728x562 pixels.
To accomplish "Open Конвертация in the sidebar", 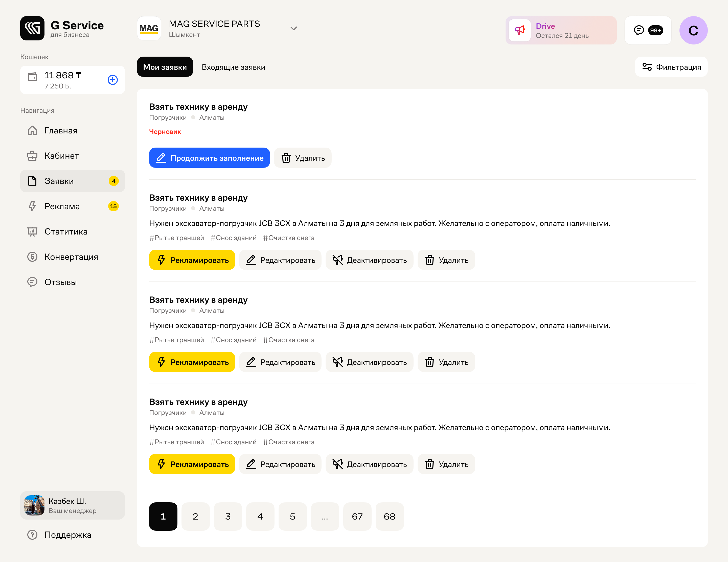I will [x=72, y=257].
